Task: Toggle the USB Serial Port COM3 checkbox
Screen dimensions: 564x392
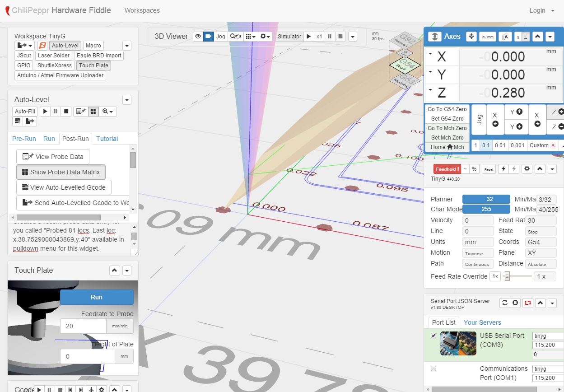Action: click(x=433, y=336)
